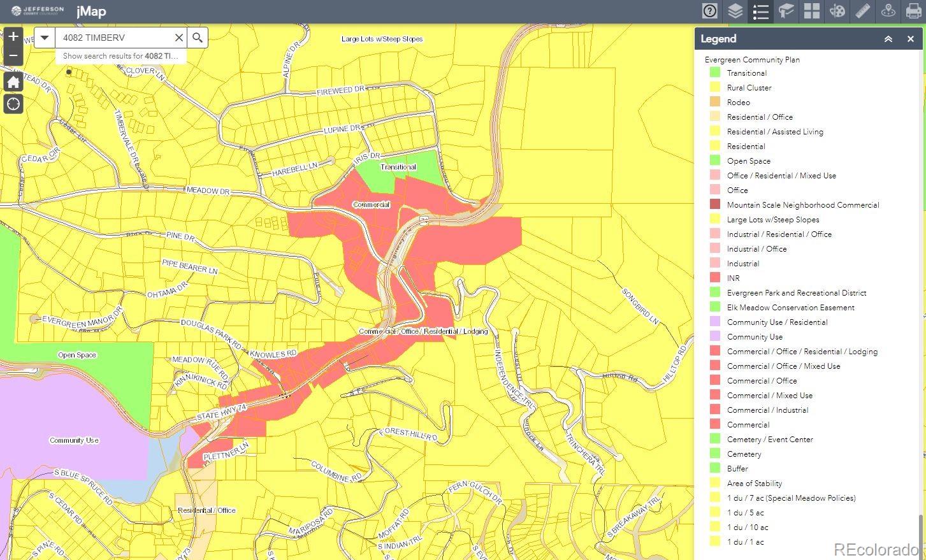926x560 pixels.
Task: Open the Help question mark icon
Action: click(709, 11)
